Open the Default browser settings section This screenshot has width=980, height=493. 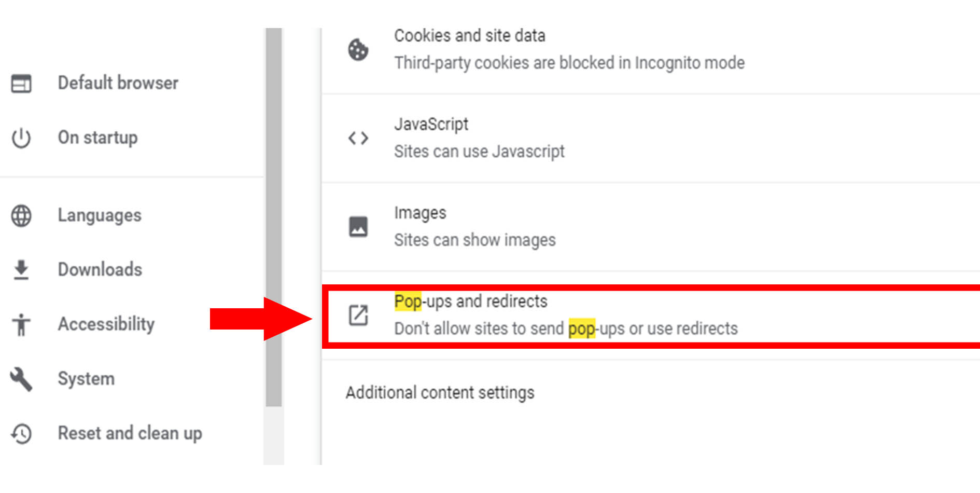click(118, 83)
